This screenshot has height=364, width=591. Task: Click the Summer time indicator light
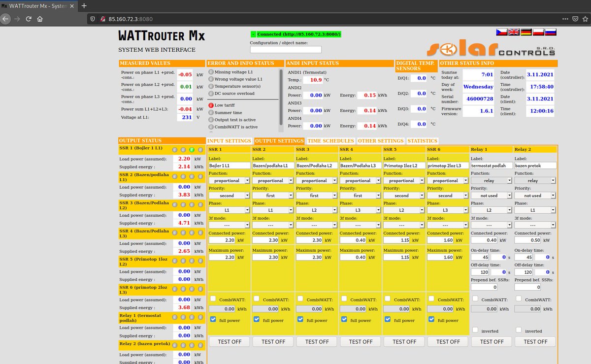tap(211, 112)
